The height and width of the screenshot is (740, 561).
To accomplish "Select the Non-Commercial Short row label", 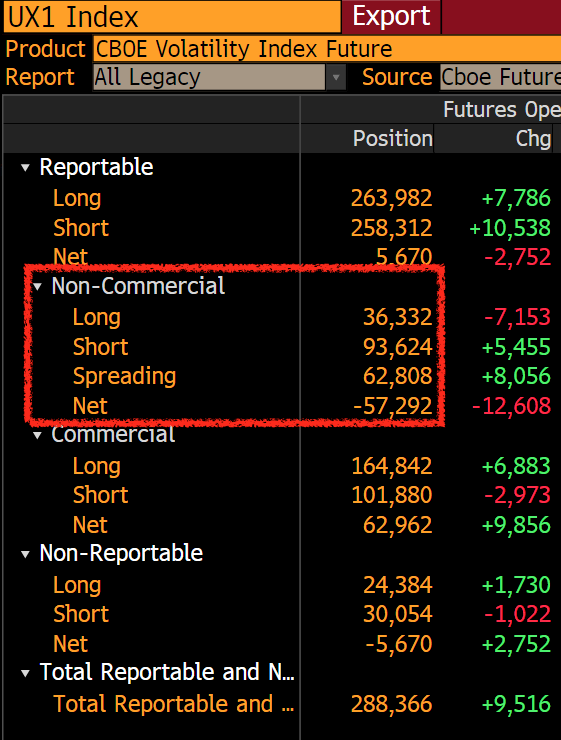I will [x=100, y=347].
